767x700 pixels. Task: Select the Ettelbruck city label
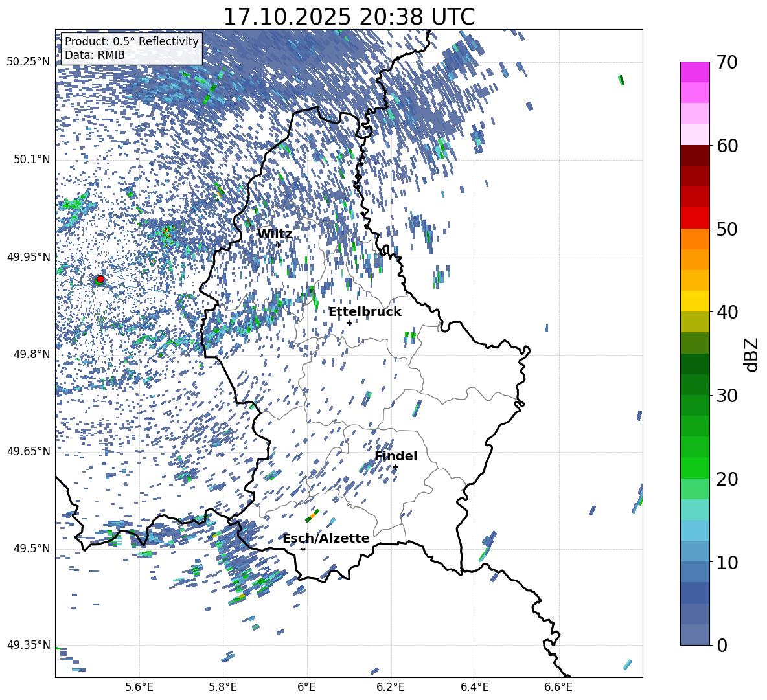(x=364, y=311)
